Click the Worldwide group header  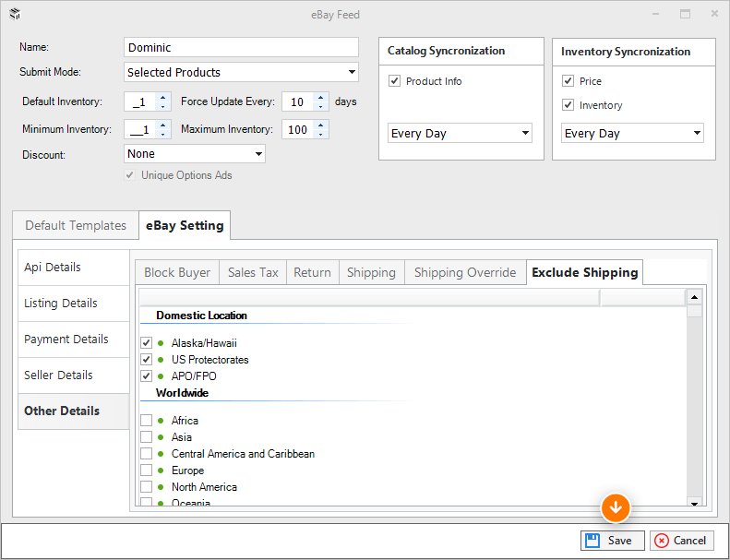[182, 393]
